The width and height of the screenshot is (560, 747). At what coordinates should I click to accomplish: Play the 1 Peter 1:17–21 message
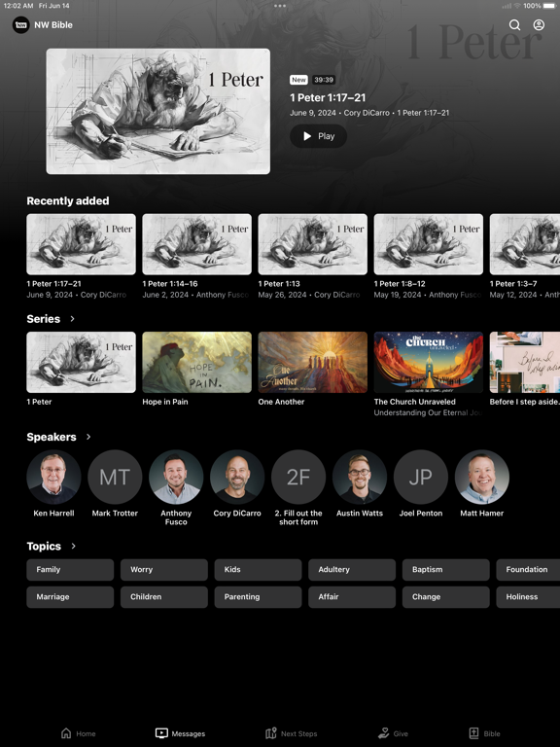(318, 136)
